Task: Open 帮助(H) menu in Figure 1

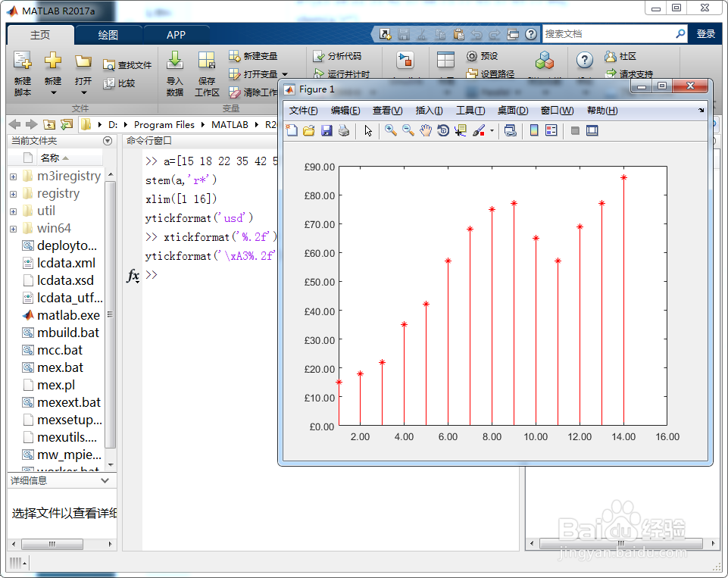Action: coord(602,111)
